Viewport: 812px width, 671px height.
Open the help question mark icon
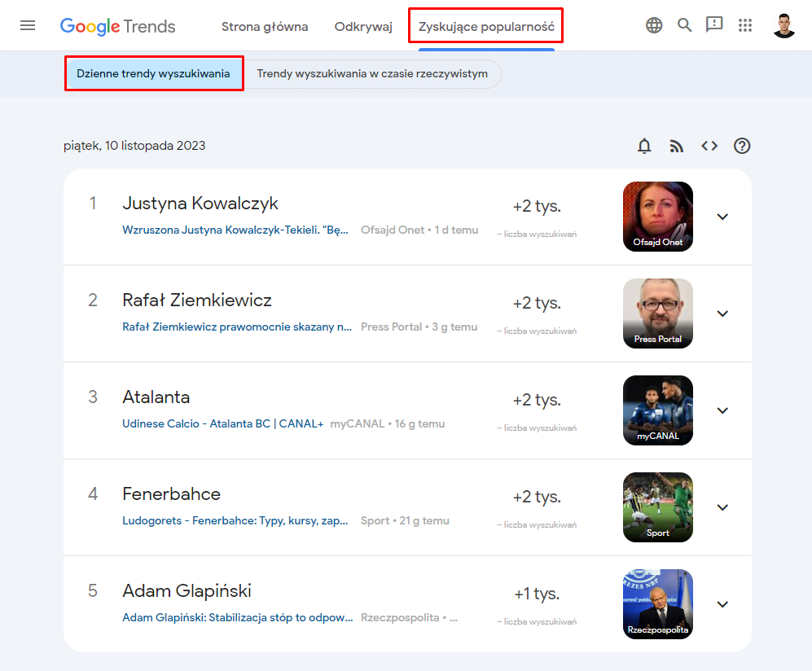tap(742, 146)
